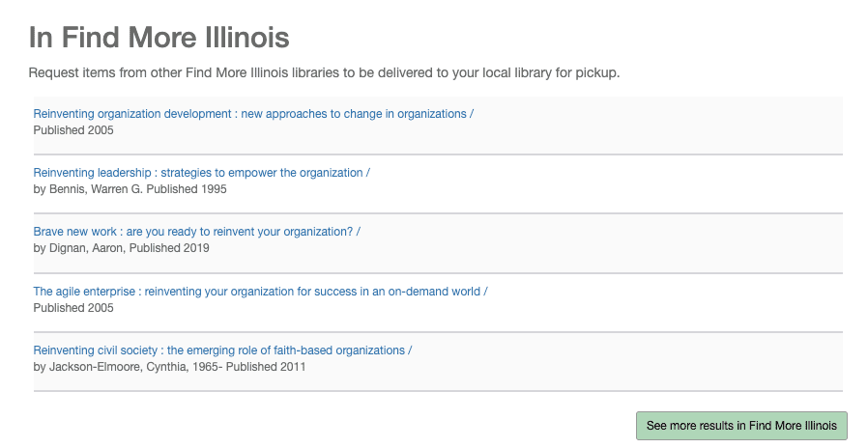Viewport: 868px width, 448px height.
Task: Click Published 2005 under Reinventing organization development
Action: click(73, 130)
